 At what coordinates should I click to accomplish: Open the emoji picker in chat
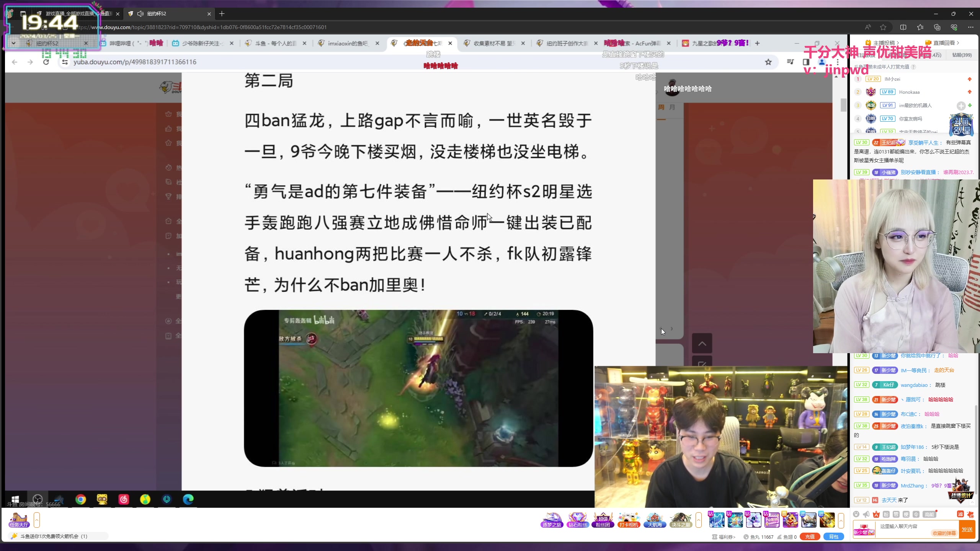pyautogui.click(x=856, y=514)
